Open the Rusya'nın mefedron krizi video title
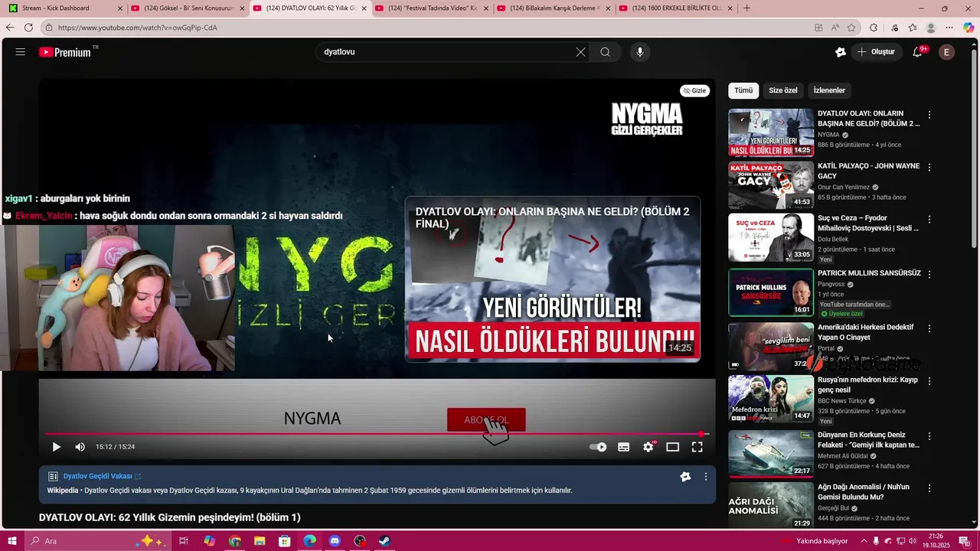 pos(867,385)
